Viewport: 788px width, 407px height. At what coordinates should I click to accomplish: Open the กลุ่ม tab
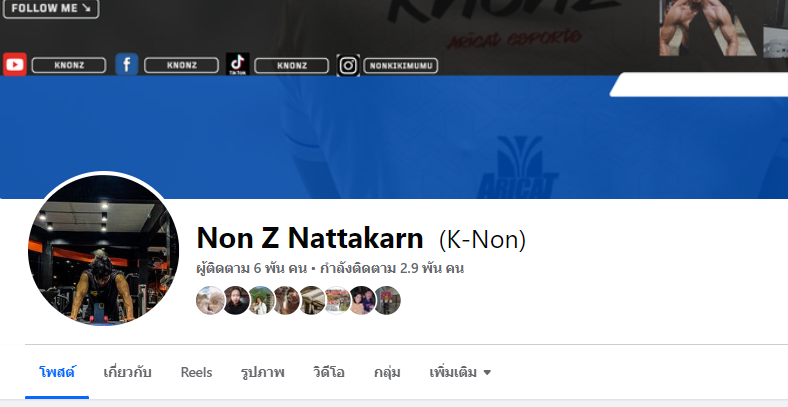pyautogui.click(x=387, y=372)
